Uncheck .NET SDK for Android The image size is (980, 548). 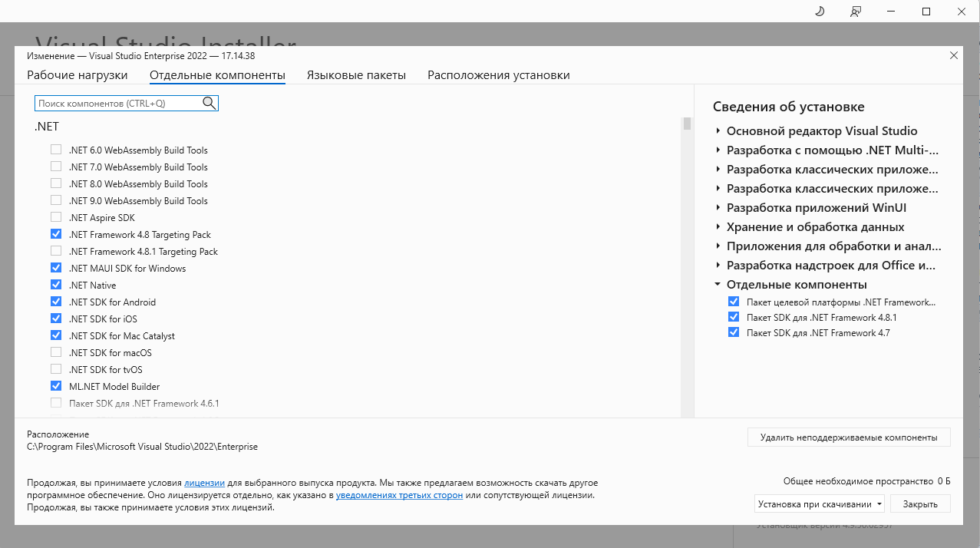coord(56,302)
